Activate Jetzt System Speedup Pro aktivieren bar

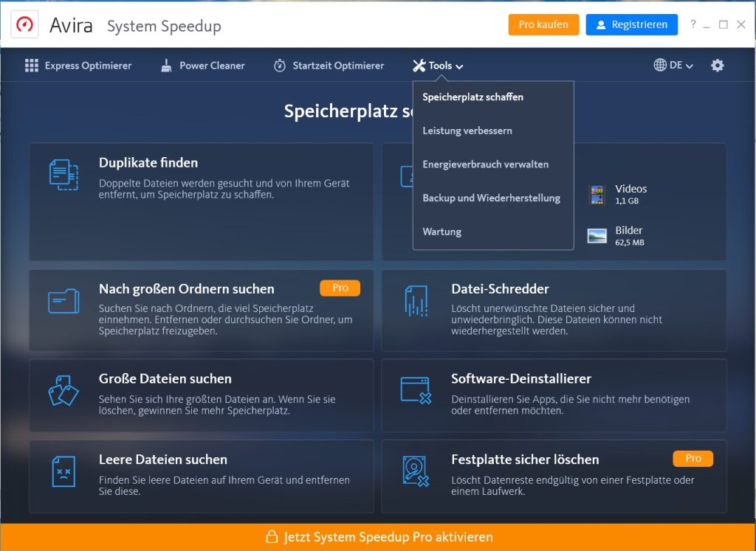(378, 537)
